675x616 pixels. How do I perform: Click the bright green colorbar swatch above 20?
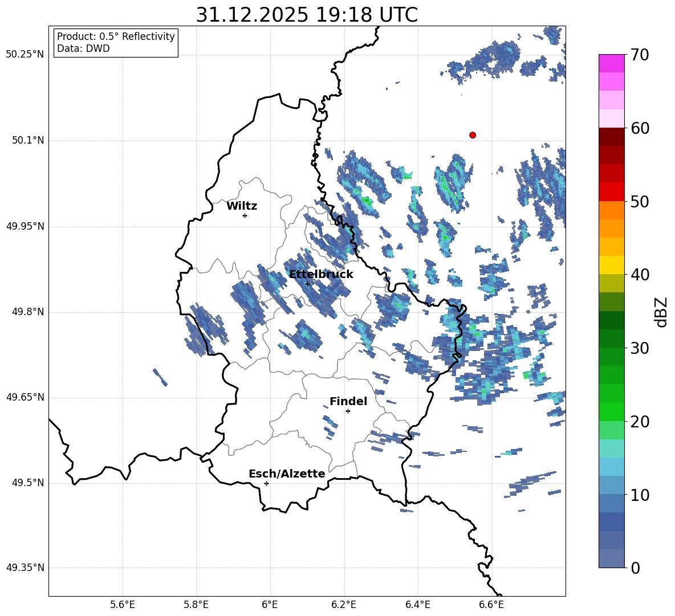pyautogui.click(x=611, y=411)
